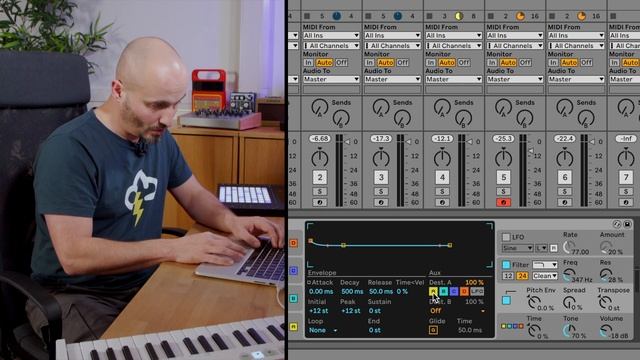Toggle the LFO enable checkbox
640x360 pixels.
click(506, 237)
